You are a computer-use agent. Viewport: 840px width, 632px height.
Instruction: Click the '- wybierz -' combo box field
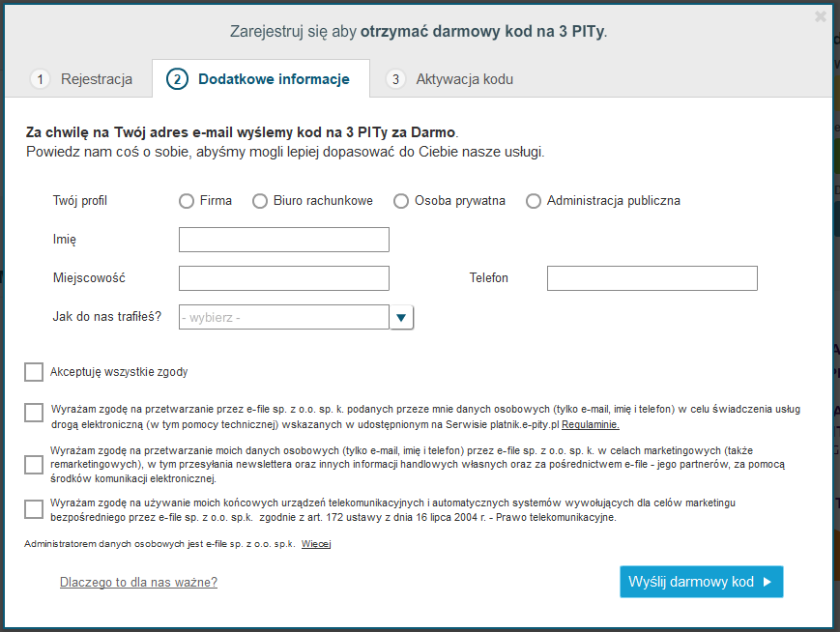coord(284,317)
